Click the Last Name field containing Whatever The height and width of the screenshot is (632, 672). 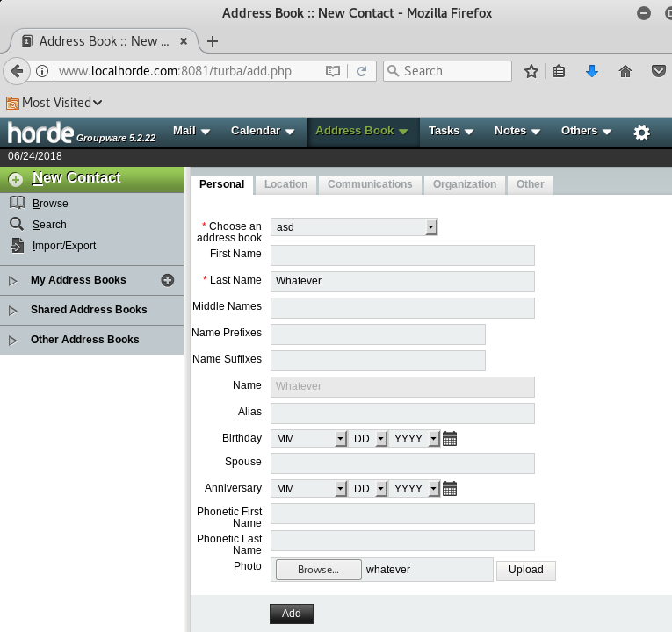click(x=402, y=282)
